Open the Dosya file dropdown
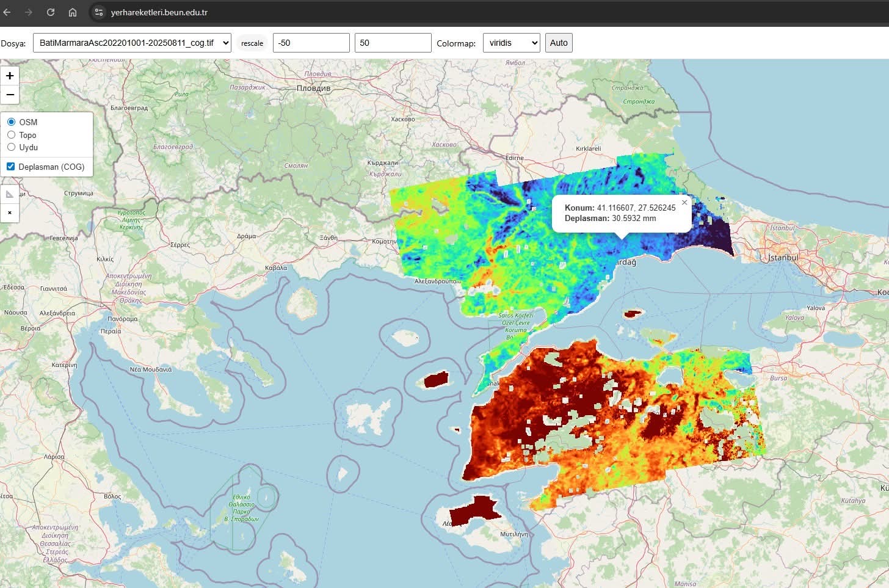This screenshot has width=889, height=588. 132,43
